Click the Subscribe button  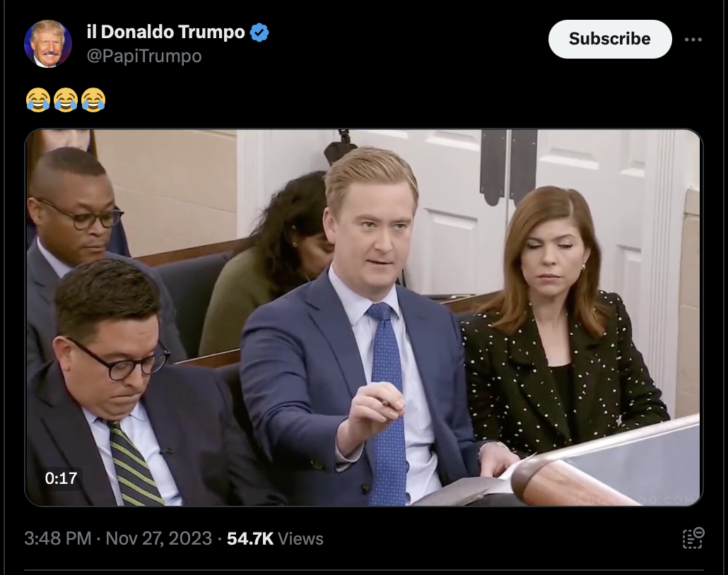click(610, 39)
